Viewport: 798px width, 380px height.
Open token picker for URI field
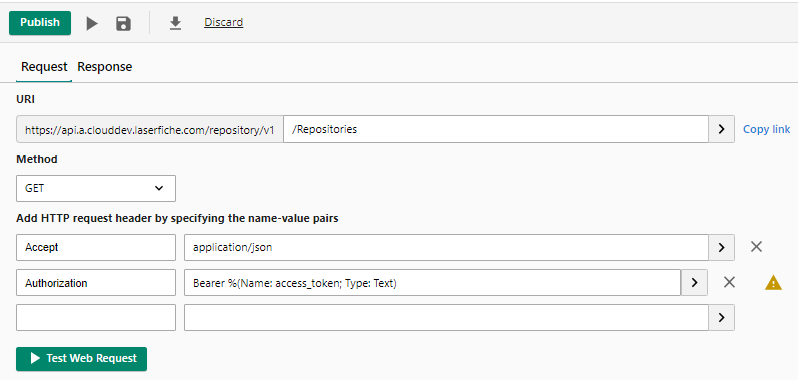coord(721,129)
